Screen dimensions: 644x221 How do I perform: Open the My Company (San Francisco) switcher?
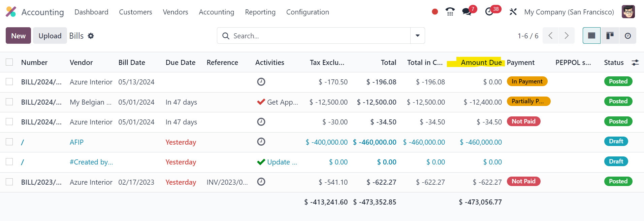click(x=569, y=12)
